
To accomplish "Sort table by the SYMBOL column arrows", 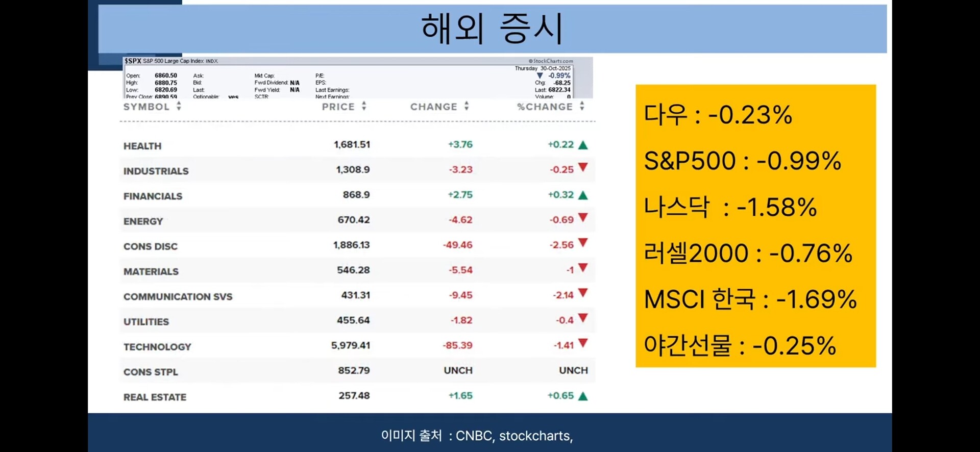I will [179, 106].
